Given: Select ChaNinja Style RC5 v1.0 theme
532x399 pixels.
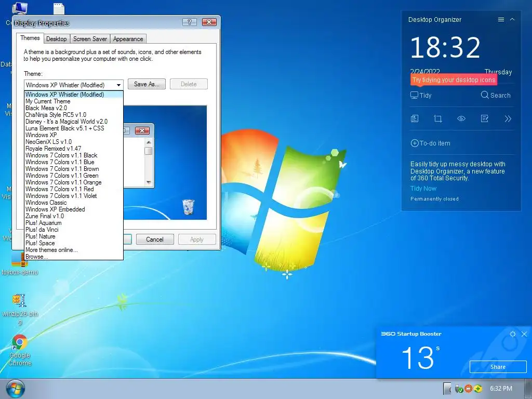Looking at the screenshot, I should click(x=74, y=115).
